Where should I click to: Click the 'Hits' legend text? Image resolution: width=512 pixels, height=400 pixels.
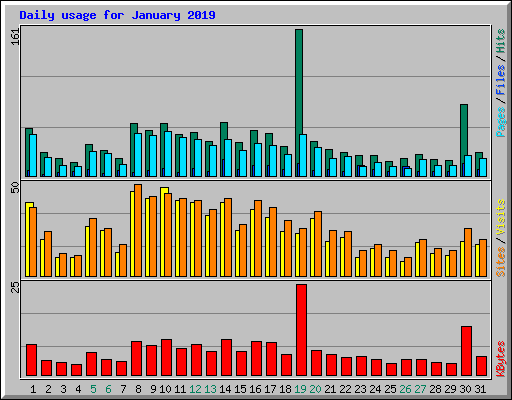[x=500, y=41]
